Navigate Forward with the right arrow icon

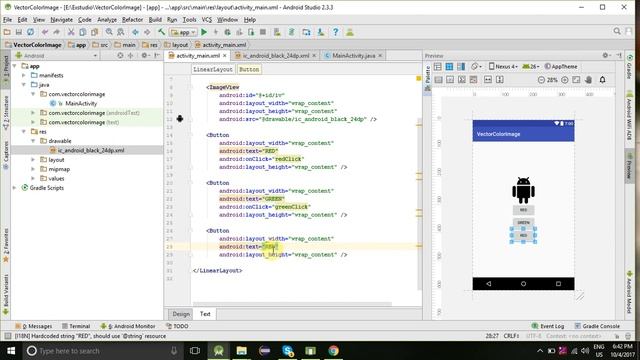click(x=147, y=32)
